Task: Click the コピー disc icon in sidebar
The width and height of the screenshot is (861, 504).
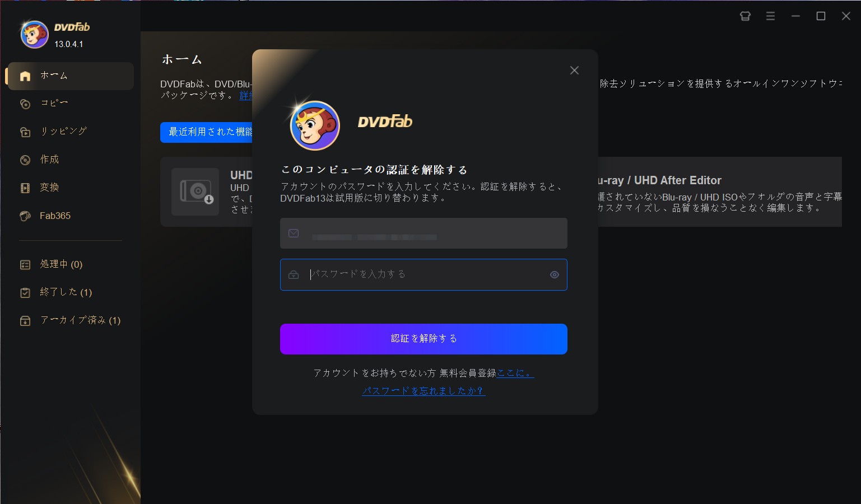Action: click(x=25, y=104)
